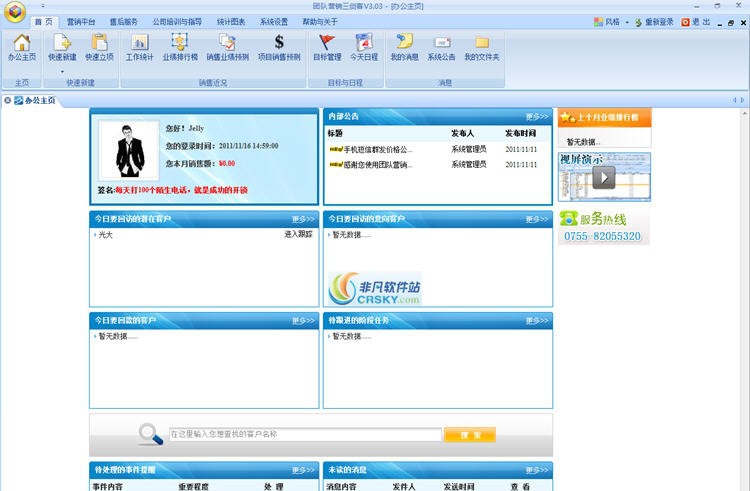Open the quick access toolbar dropdown
This screenshot has width=750, height=491.
(43, 6)
